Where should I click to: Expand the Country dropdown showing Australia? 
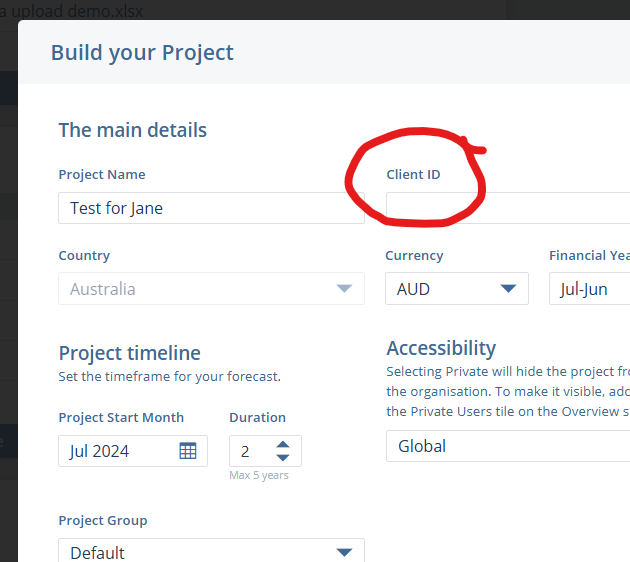344,289
